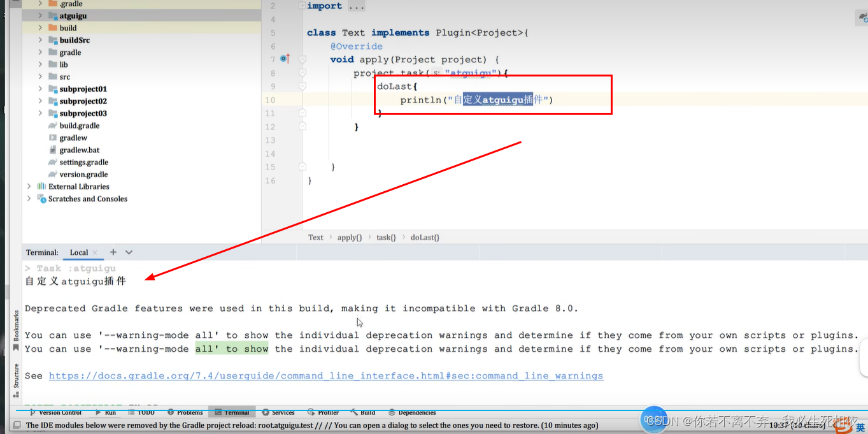
Task: Expand the folded import block on line 2
Action: (x=302, y=6)
